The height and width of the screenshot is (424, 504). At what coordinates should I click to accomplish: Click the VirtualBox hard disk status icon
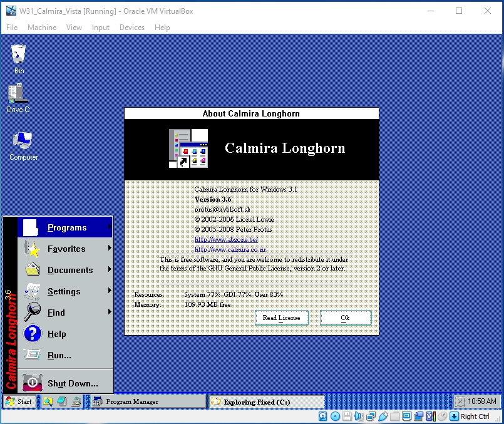[322, 416]
